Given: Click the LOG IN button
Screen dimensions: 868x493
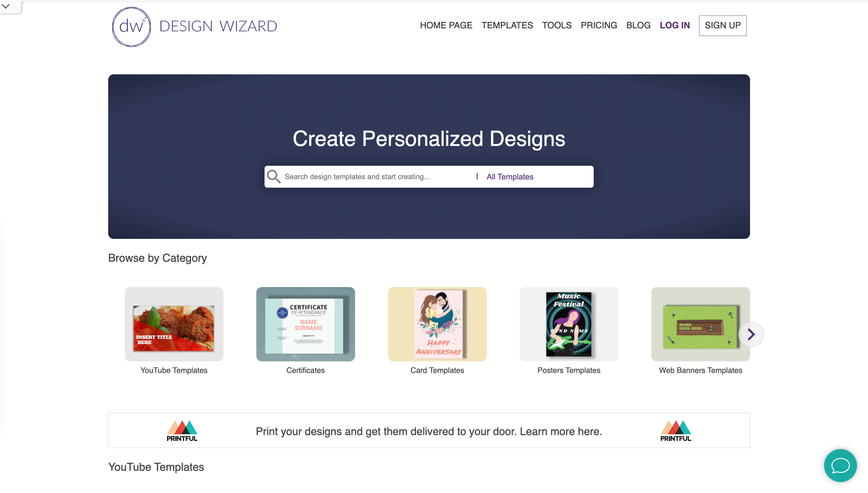Looking at the screenshot, I should 674,25.
